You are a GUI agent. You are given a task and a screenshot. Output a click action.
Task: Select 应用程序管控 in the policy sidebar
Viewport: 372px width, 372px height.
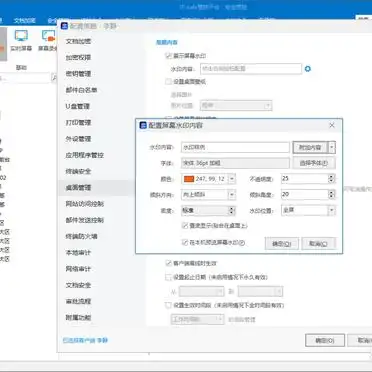tap(84, 155)
